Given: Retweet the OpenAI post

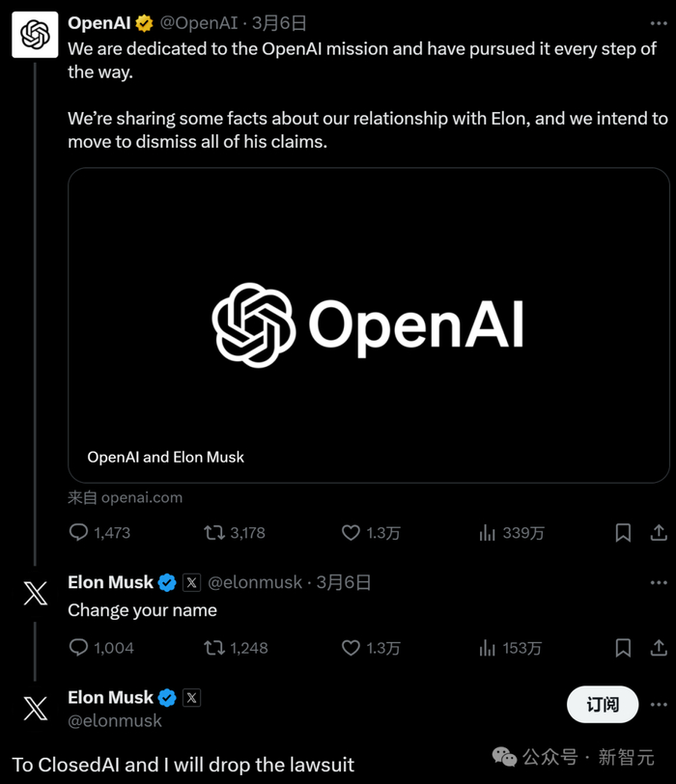Looking at the screenshot, I should tap(213, 532).
